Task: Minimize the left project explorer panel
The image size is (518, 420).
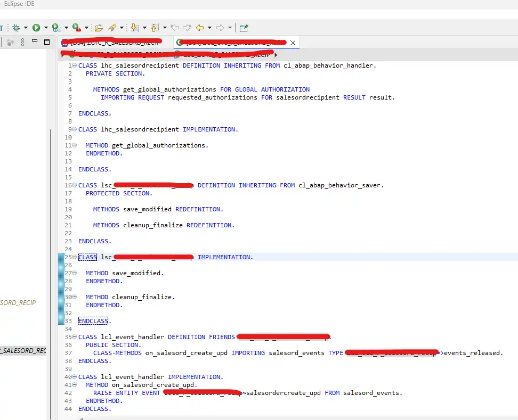Action: (35, 42)
